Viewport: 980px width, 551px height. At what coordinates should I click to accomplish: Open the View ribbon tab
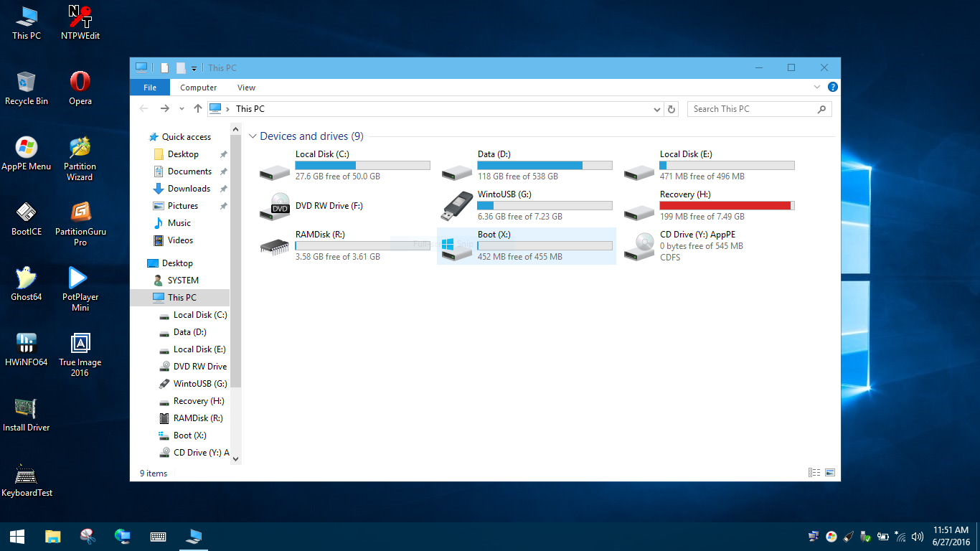pyautogui.click(x=246, y=88)
